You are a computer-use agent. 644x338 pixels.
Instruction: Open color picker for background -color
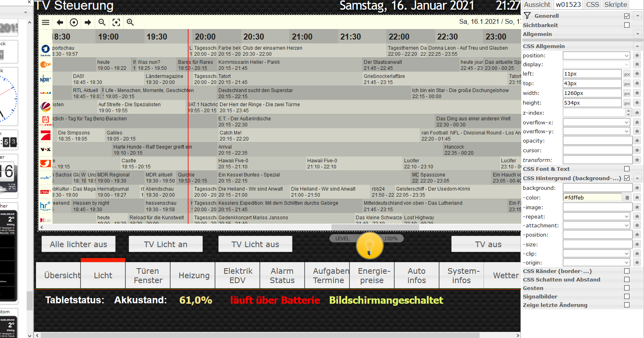pyautogui.click(x=627, y=197)
